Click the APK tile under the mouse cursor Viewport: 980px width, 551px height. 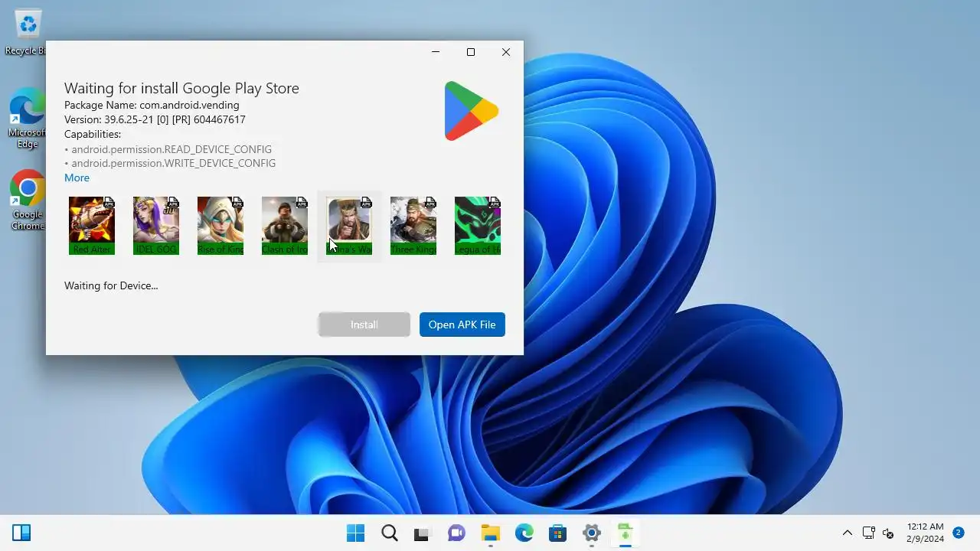click(x=349, y=226)
